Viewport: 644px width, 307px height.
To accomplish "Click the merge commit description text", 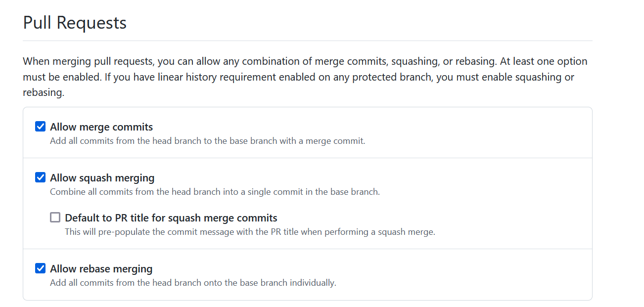I will pyautogui.click(x=208, y=140).
